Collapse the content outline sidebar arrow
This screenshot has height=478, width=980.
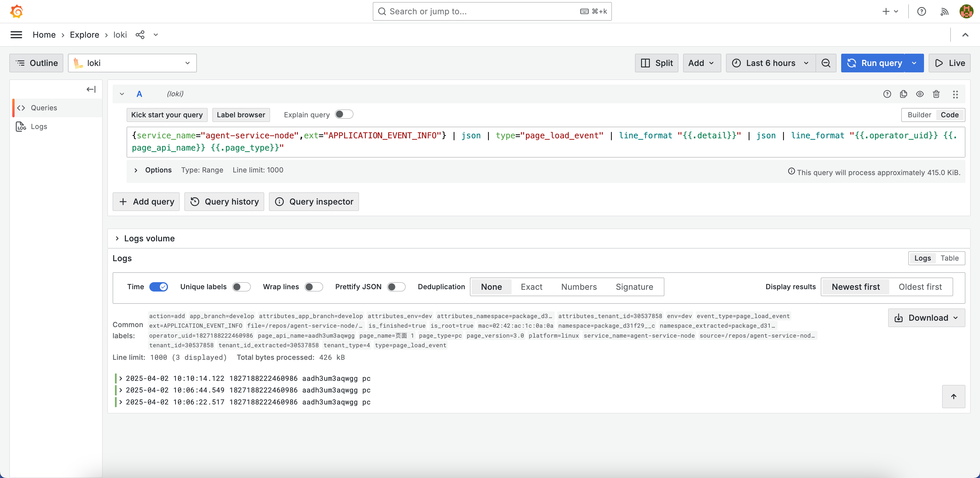tap(91, 89)
